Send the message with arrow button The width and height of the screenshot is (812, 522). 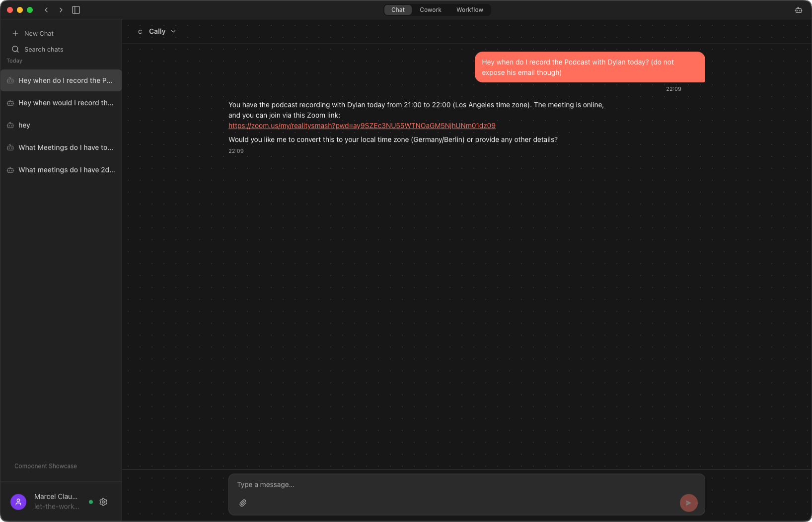(x=688, y=503)
